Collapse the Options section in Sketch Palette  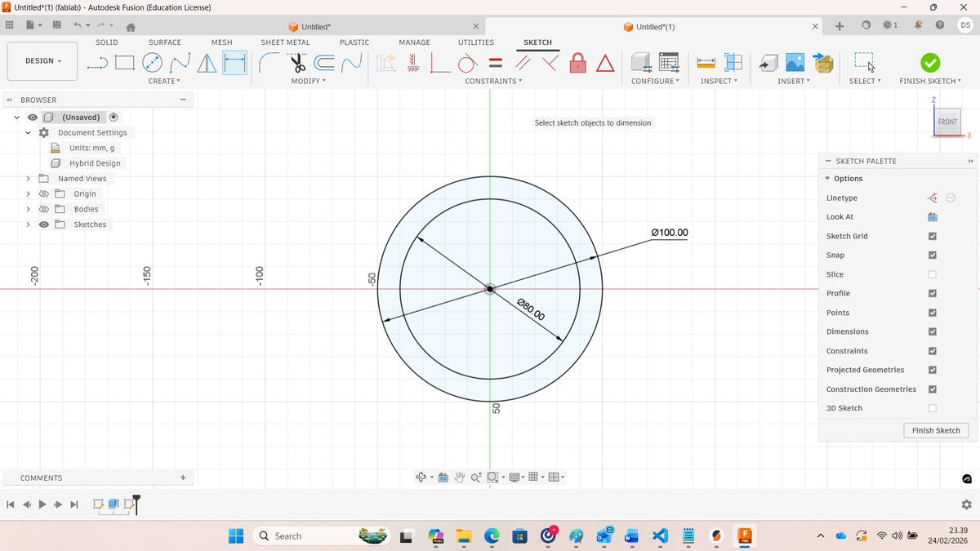coord(827,179)
